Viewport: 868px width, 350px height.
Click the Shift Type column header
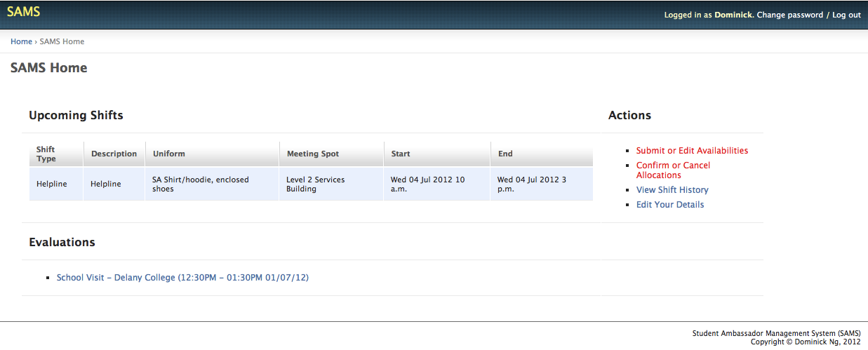[x=46, y=154]
